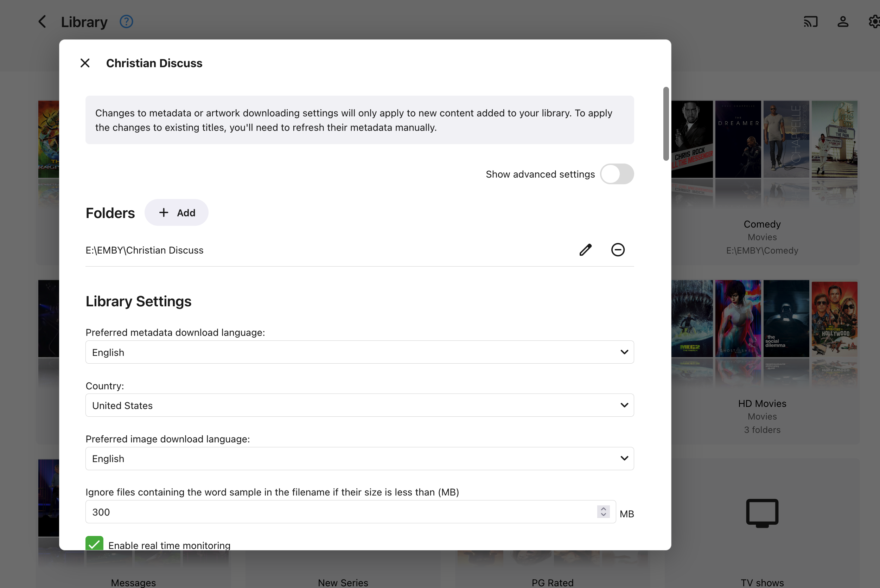
Task: Edit the E:\EMBY\Christian Discuss folder path
Action: tap(585, 250)
